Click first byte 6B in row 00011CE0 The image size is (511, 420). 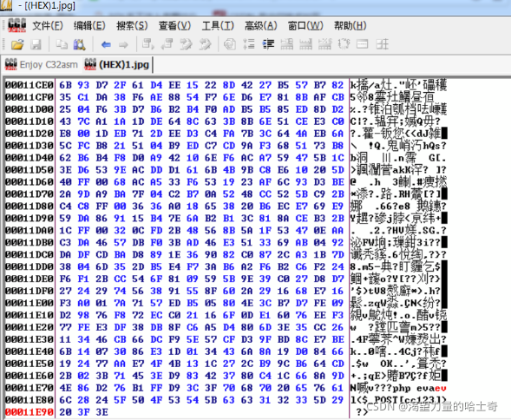coord(65,85)
